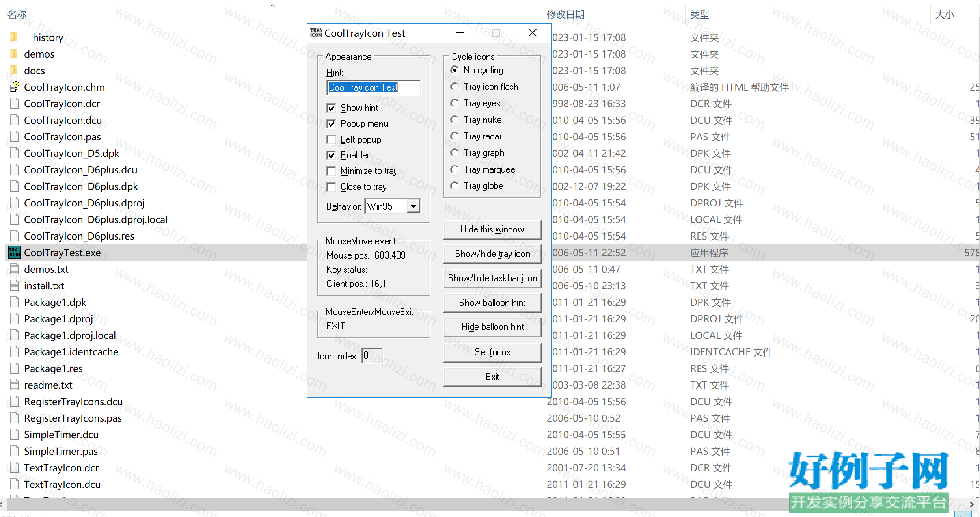The height and width of the screenshot is (517, 980).
Task: Click the demos folder icon
Action: pos(14,54)
